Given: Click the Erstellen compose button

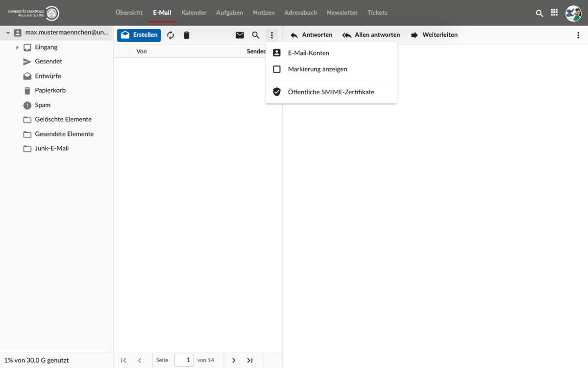Looking at the screenshot, I should coord(139,35).
